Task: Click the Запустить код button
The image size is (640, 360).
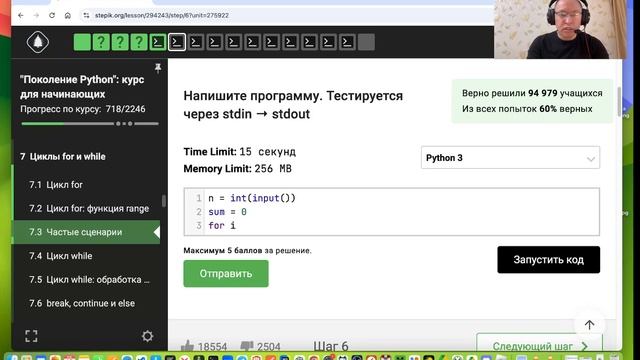Action: (548, 260)
